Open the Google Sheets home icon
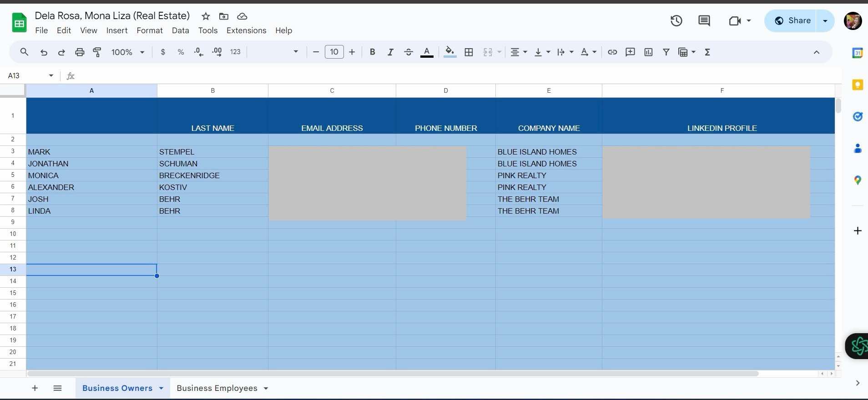This screenshot has height=400, width=868. (19, 23)
